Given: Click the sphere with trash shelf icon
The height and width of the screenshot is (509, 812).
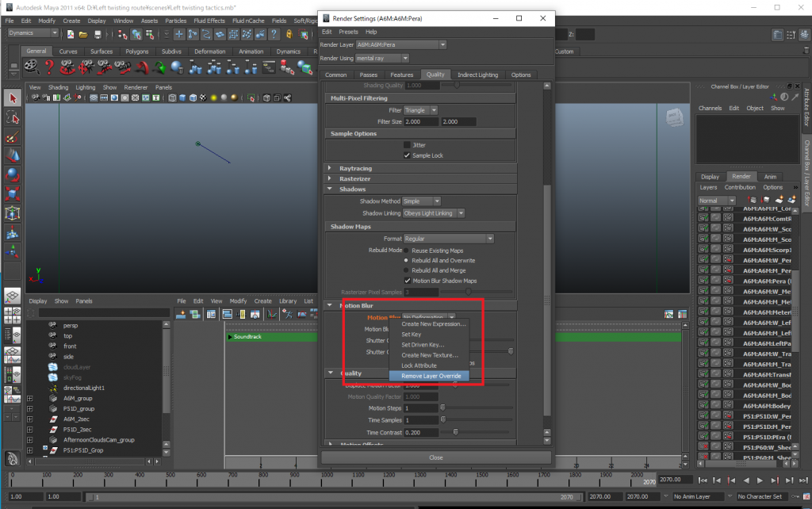Looking at the screenshot, I should (178, 67).
